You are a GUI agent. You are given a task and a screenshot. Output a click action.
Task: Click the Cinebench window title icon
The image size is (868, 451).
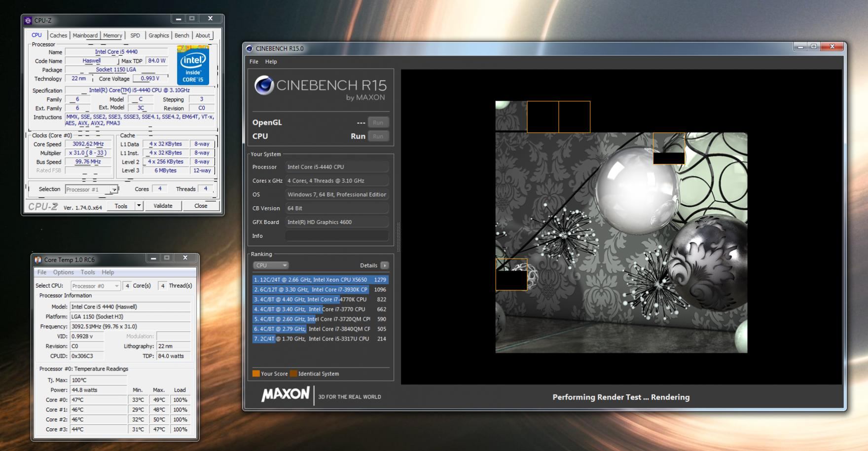[249, 48]
